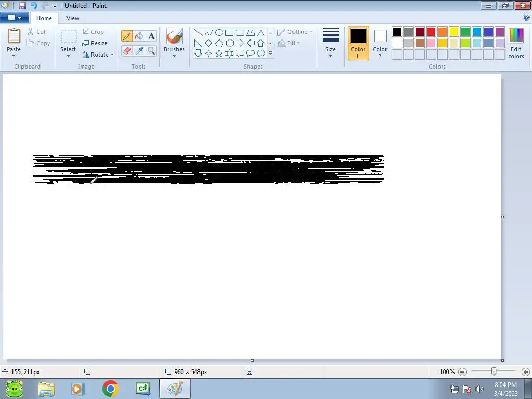The image size is (532, 399).
Task: Click the Zoom in plus button
Action: [526, 372]
